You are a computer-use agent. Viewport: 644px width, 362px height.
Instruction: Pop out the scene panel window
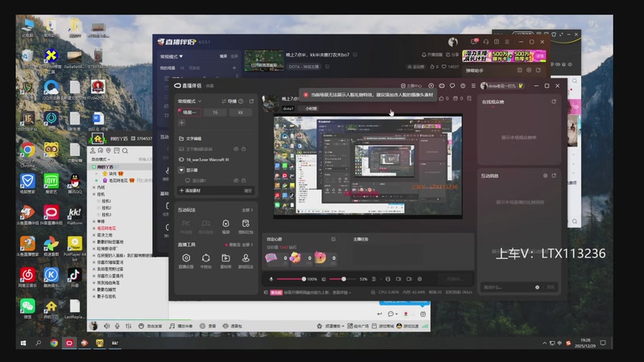coord(251,101)
